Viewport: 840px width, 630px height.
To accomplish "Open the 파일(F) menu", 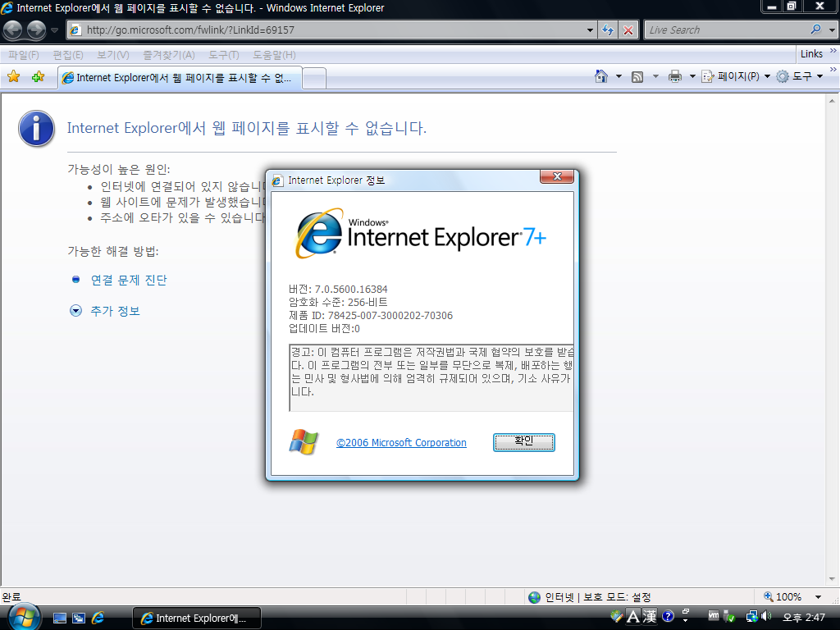I will 24,55.
